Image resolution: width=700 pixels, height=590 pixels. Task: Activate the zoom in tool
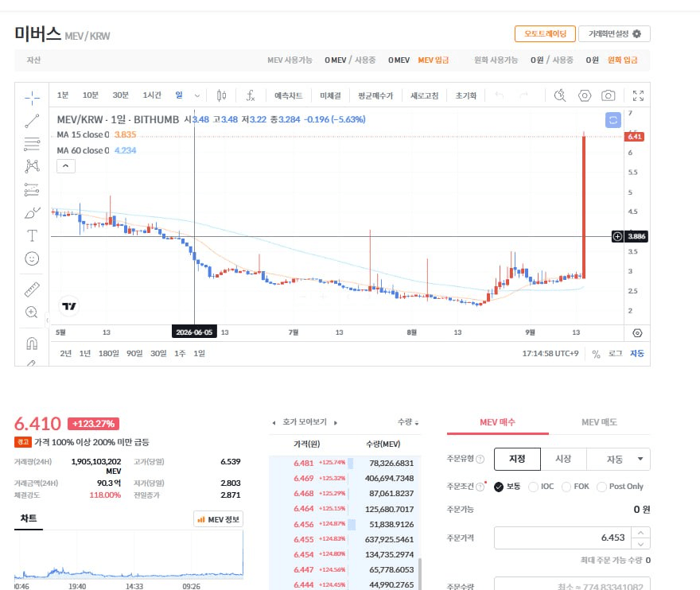(32, 312)
